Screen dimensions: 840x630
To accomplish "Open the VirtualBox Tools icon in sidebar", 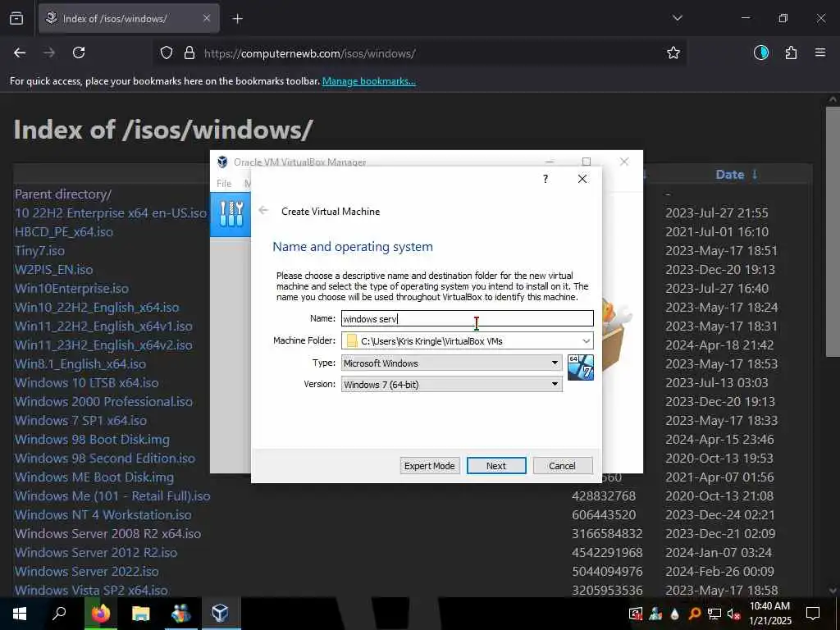I will (231, 214).
